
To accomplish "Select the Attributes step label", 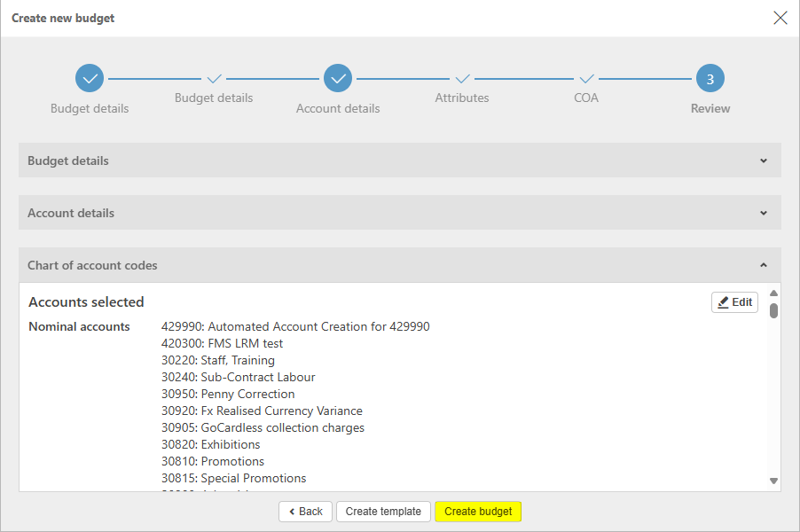I will click(462, 98).
